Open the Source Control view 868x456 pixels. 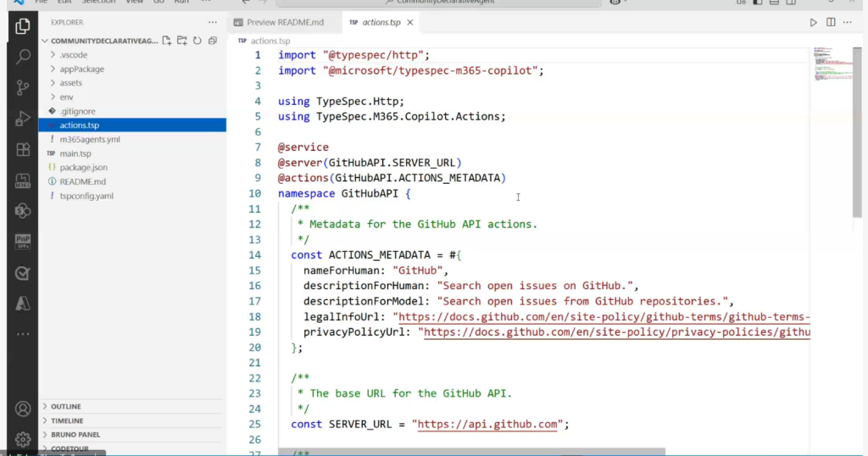coord(23,87)
